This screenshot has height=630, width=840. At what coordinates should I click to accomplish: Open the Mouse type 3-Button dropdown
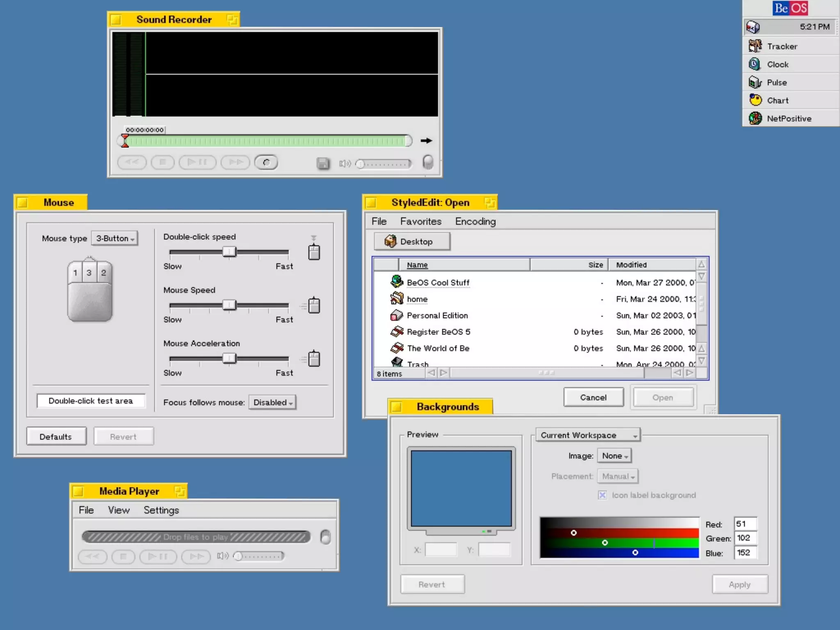click(x=115, y=238)
